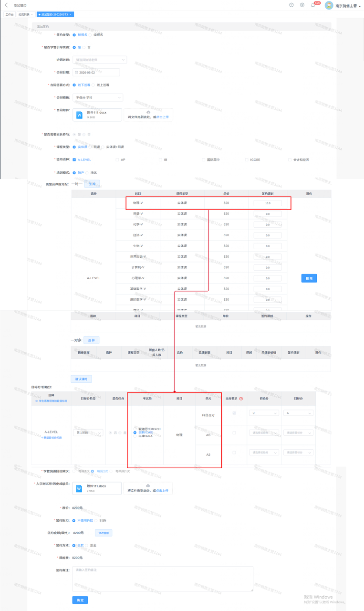Image resolution: width=364 pixels, height=611 pixels.
Task: Expand the 合同模板 dropdown
Action: [x=98, y=97]
